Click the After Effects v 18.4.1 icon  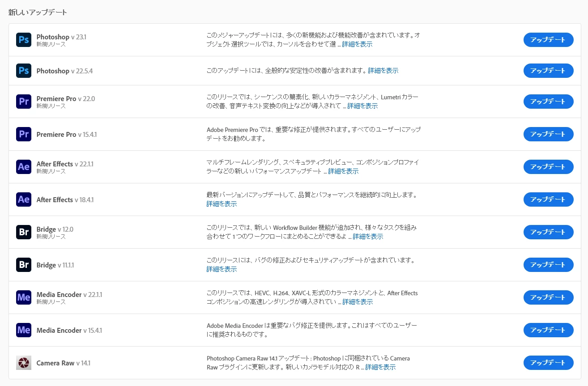24,199
